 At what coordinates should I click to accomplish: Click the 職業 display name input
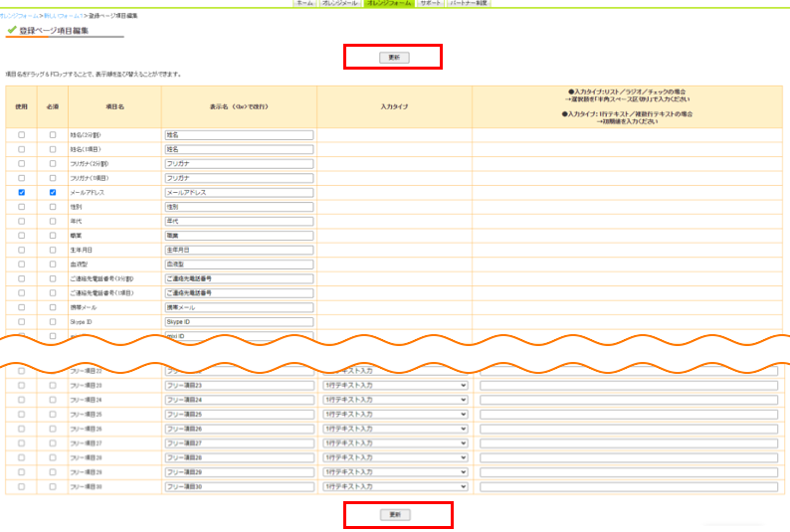pos(239,236)
